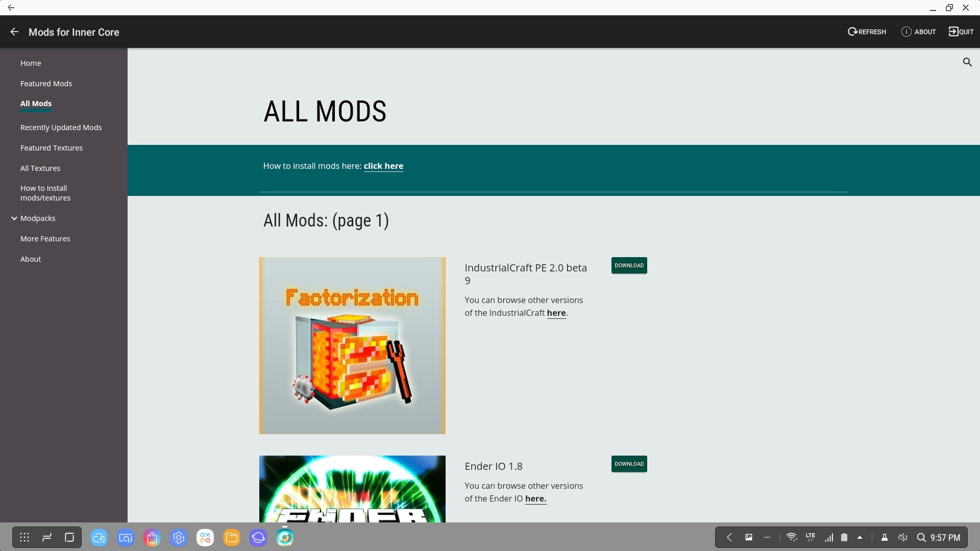Go to Home in sidebar
The height and width of the screenshot is (551, 980).
[31, 63]
